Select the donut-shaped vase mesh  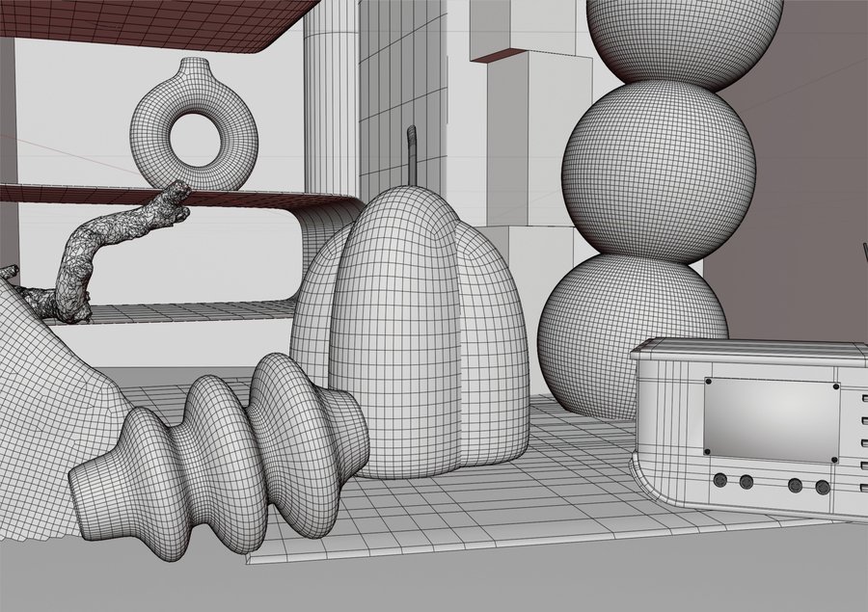pos(194,124)
